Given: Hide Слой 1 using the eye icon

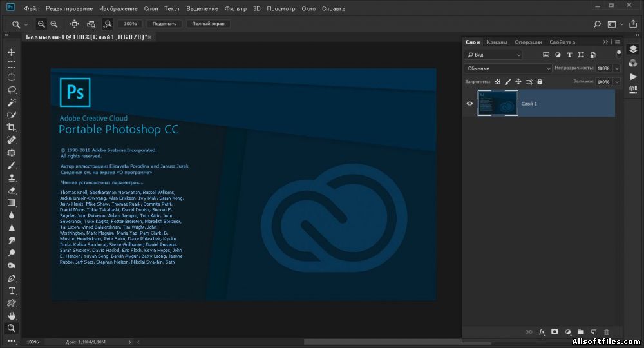Looking at the screenshot, I should click(x=469, y=103).
